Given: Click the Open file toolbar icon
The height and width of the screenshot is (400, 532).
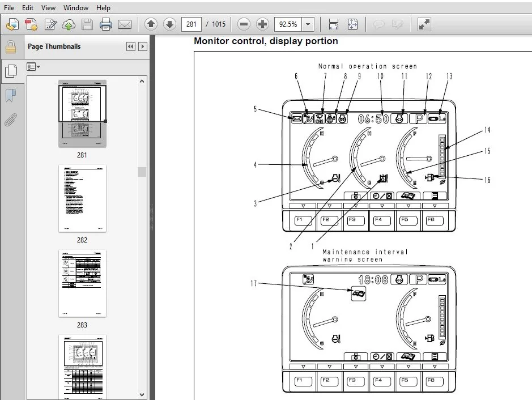Looking at the screenshot, I should (x=12, y=24).
